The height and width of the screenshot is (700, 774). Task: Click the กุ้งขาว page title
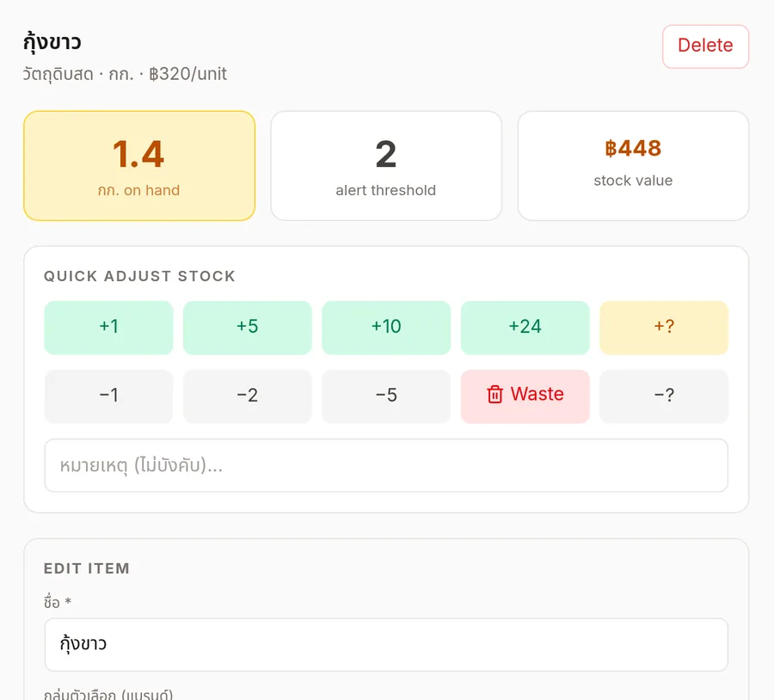(x=52, y=42)
